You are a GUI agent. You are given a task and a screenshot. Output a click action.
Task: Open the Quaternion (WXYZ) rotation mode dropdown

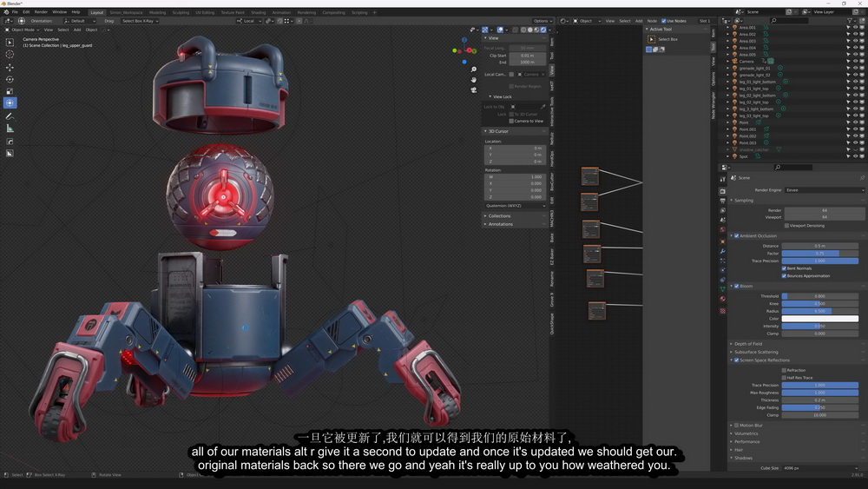[515, 206]
